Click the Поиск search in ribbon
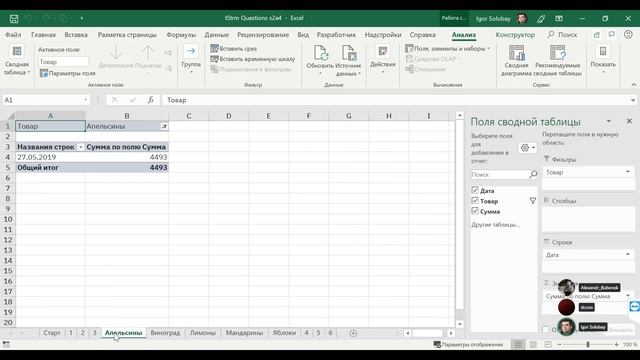Image resolution: width=640 pixels, height=360 pixels. click(562, 35)
